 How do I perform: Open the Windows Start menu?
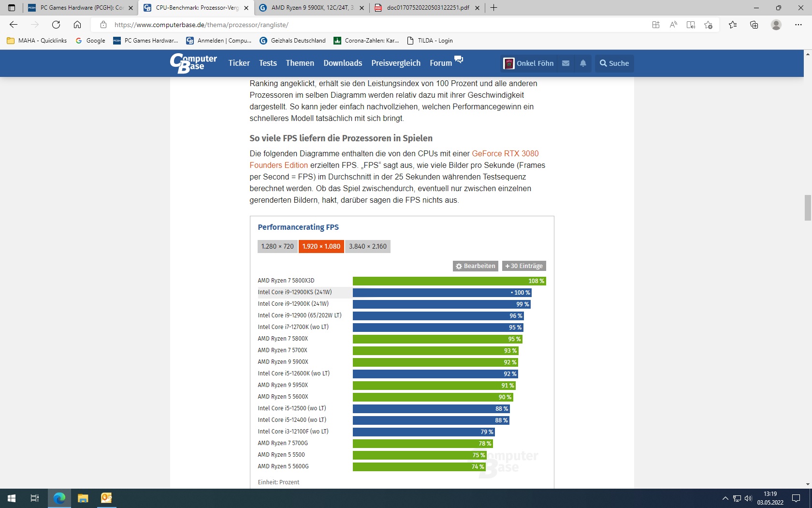pyautogui.click(x=12, y=498)
